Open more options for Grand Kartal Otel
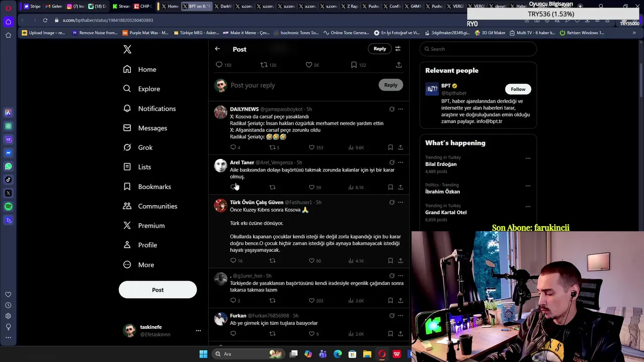The height and width of the screenshot is (362, 644). 528,207
